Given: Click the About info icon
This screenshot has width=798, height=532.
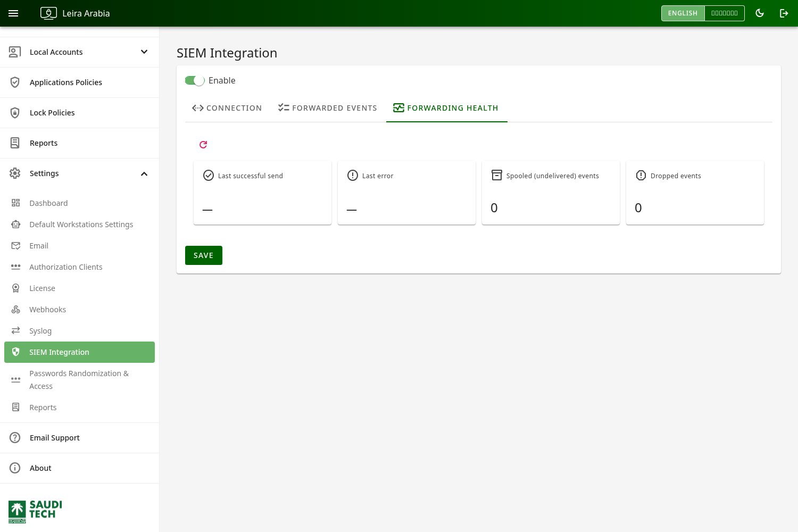Looking at the screenshot, I should coord(15,468).
